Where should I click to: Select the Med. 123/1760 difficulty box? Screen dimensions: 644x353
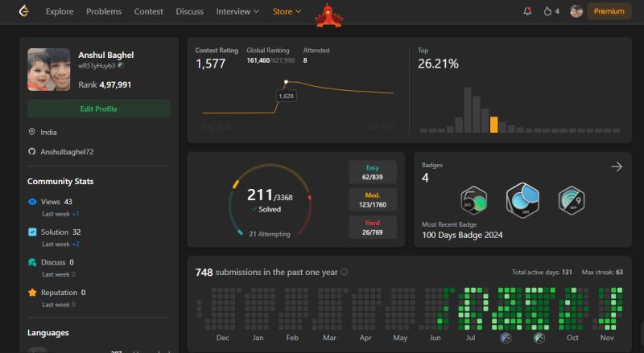373,199
